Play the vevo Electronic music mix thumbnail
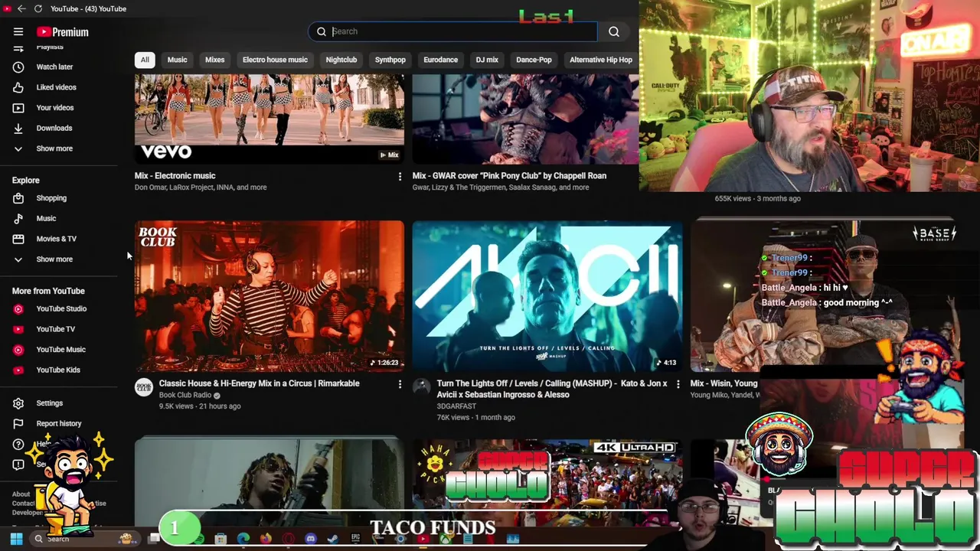This screenshot has height=551, width=980. (269, 119)
